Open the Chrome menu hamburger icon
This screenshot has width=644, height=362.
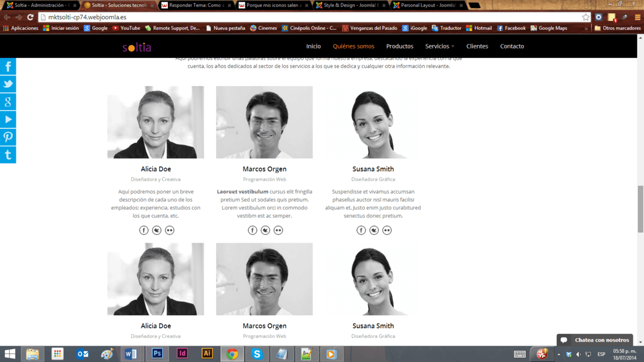638,17
